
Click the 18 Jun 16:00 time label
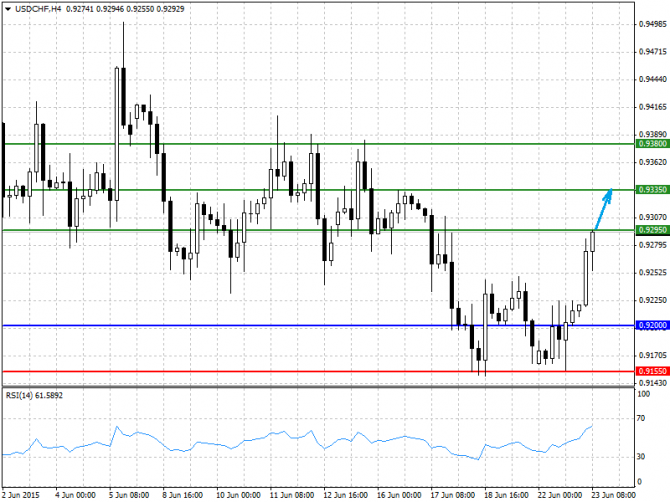coord(506,495)
